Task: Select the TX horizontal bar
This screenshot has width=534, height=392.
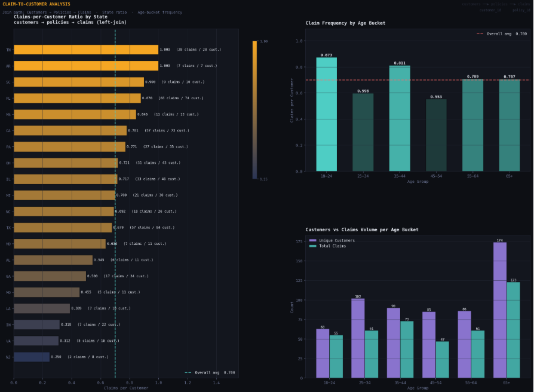Action: pyautogui.click(x=63, y=228)
